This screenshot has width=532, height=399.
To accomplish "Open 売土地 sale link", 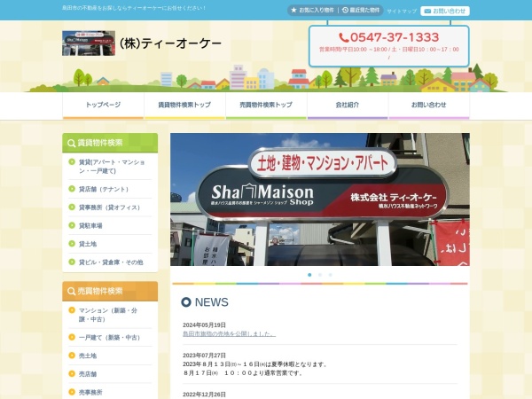I will (x=88, y=356).
